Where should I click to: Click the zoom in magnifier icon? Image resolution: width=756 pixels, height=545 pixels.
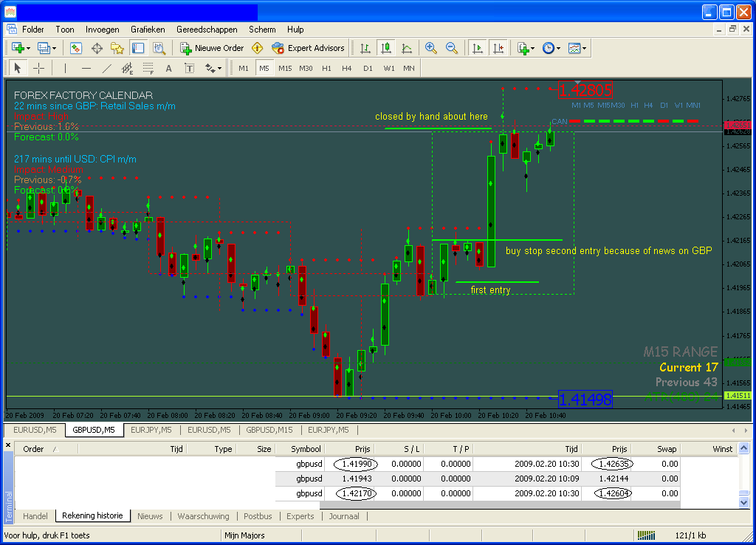click(431, 48)
